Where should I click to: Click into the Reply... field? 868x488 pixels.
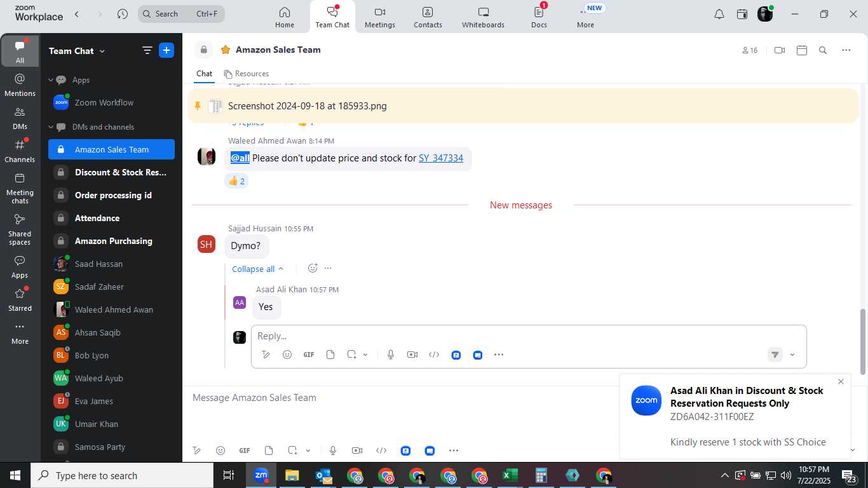pos(529,336)
